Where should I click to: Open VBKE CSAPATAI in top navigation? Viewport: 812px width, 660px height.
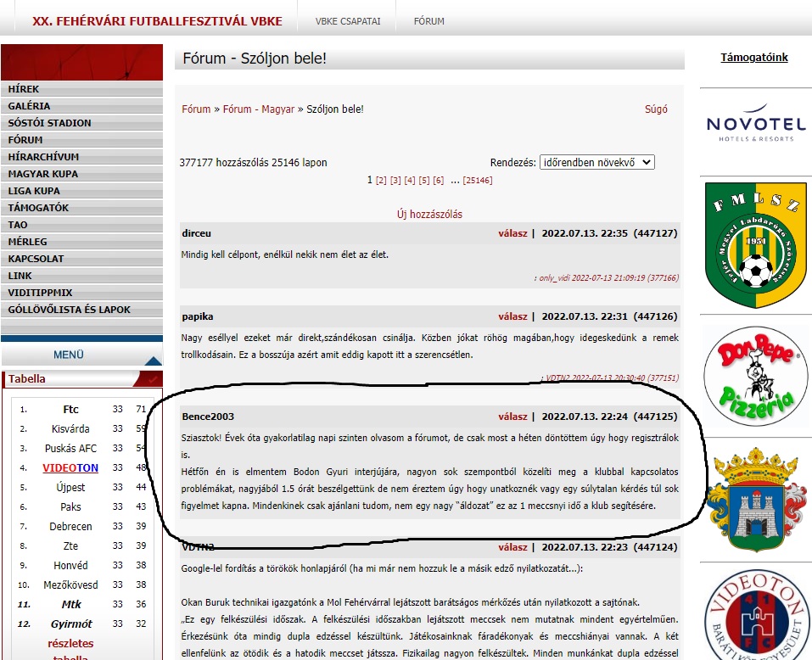tap(347, 21)
